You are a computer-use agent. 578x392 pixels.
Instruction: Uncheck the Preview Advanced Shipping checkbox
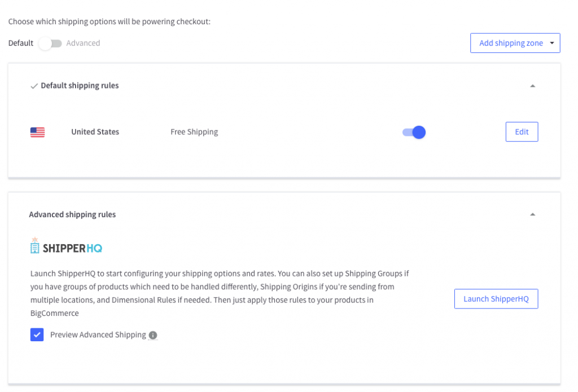point(37,335)
